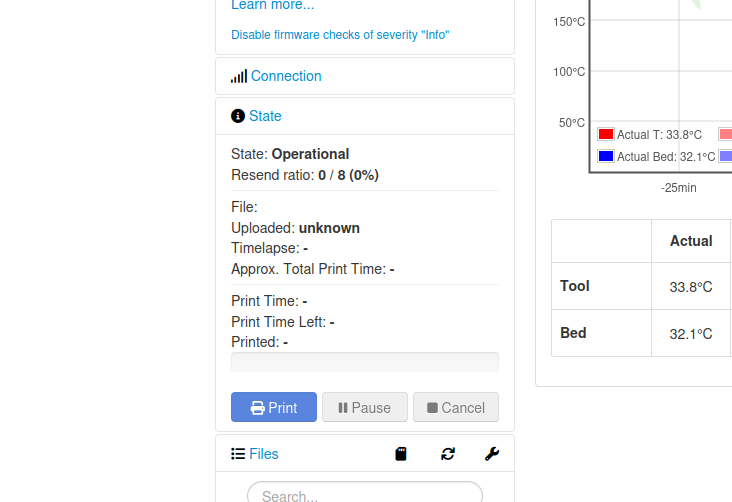Click the list icon beside Files
The image size is (732, 502).
tap(238, 454)
